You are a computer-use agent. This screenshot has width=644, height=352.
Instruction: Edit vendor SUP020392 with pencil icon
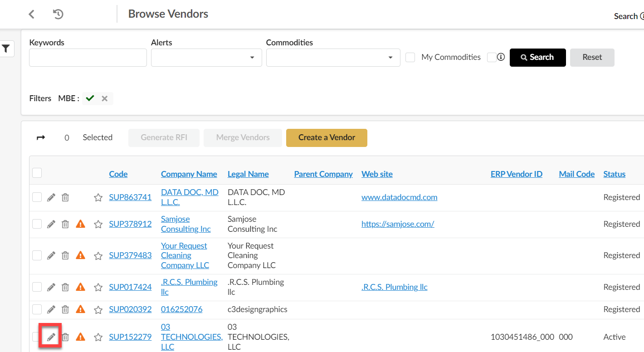click(51, 309)
